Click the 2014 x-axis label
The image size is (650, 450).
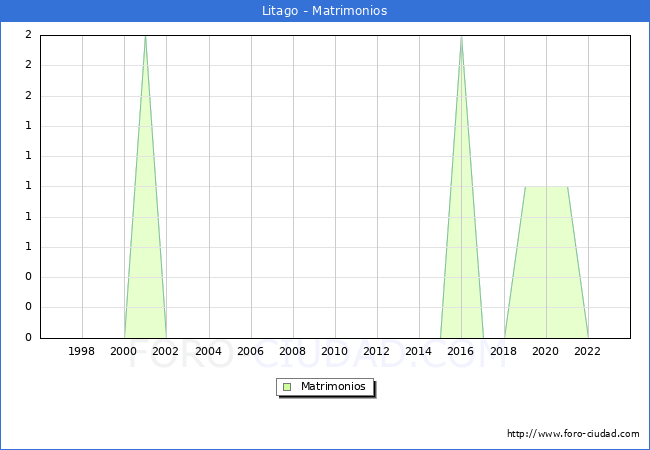[x=418, y=351]
